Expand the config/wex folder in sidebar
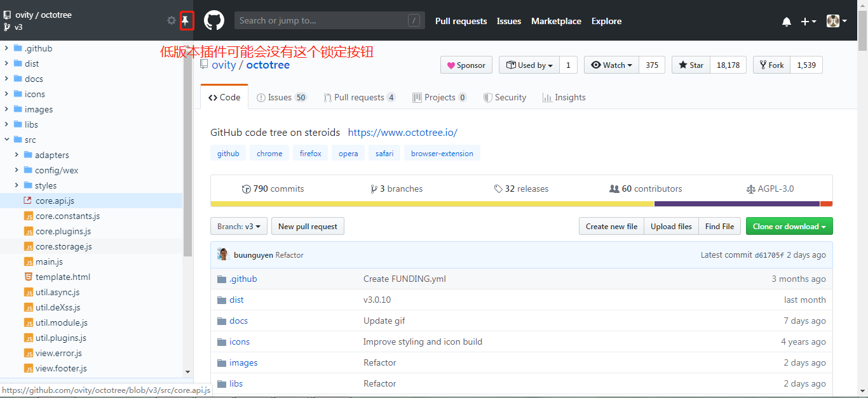The height and width of the screenshot is (398, 868). click(17, 170)
